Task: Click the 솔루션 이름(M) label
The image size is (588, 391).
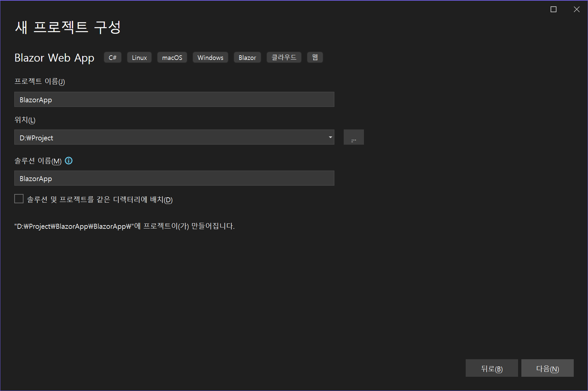Action: (x=38, y=161)
